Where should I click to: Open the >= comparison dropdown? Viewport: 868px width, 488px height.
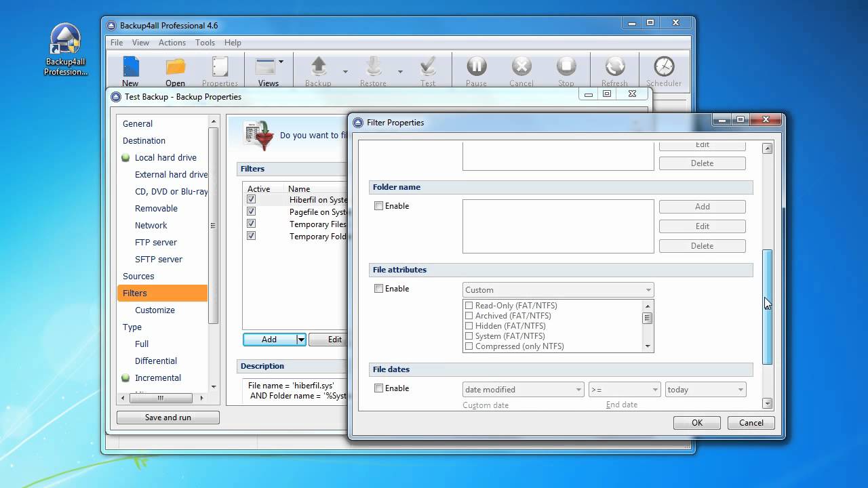point(625,390)
